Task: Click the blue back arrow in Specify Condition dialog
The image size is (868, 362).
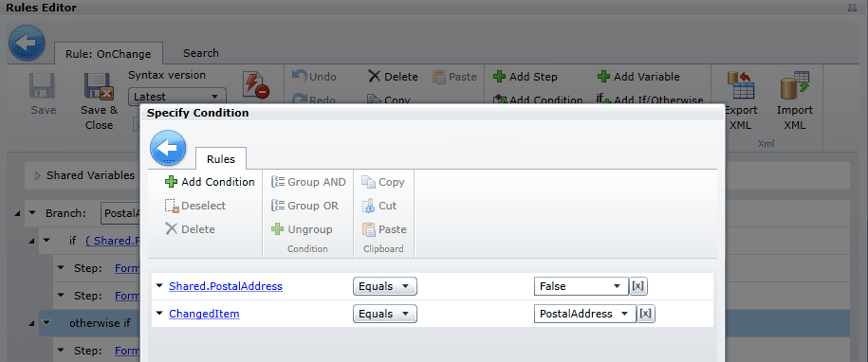Action: coord(168,148)
